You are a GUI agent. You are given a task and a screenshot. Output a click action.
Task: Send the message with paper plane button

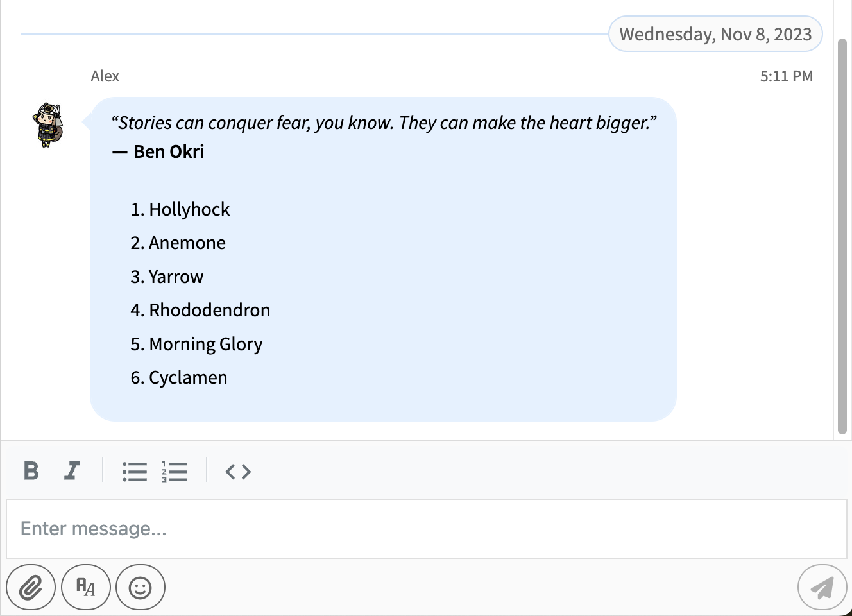pyautogui.click(x=822, y=587)
